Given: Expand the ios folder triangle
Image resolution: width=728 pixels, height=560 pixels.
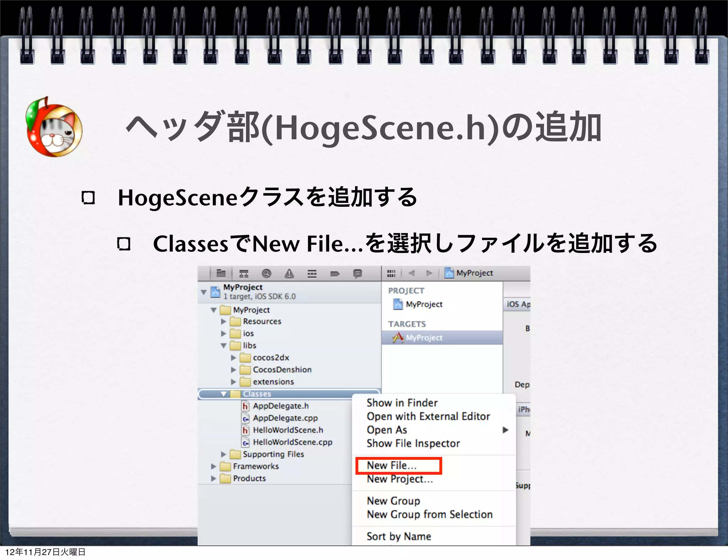Looking at the screenshot, I should point(223,334).
